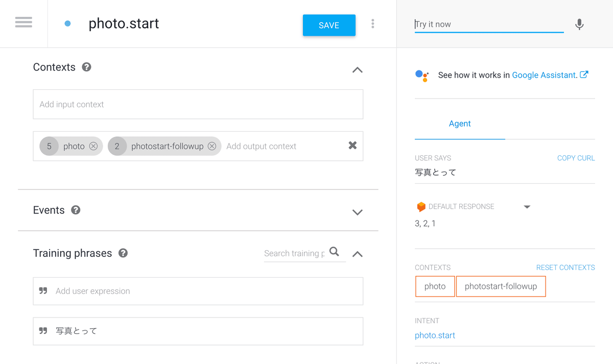This screenshot has height=364, width=613.
Task: Click the three-dot more options icon
Action: point(373,23)
